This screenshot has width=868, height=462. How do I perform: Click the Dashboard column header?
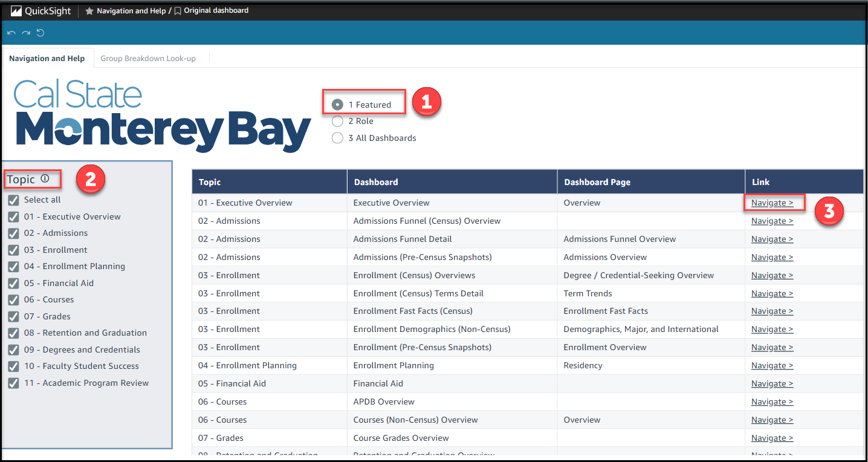pos(452,181)
